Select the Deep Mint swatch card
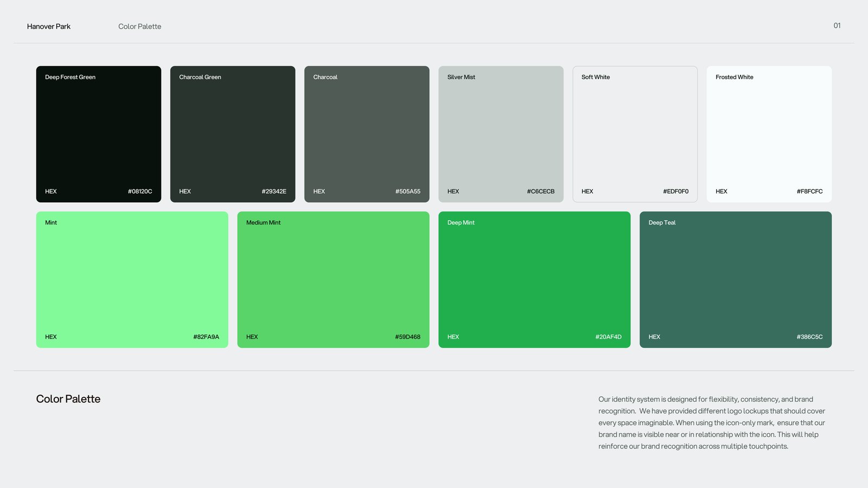 [x=534, y=280]
